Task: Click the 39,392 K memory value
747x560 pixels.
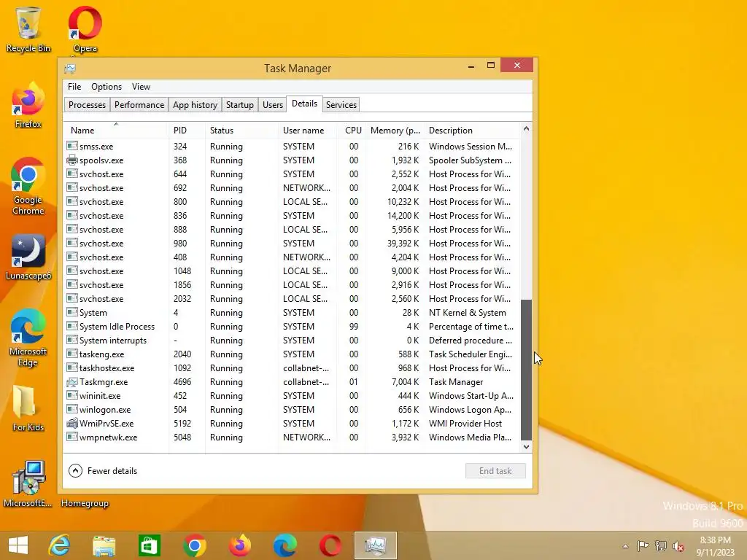Action: pos(403,244)
